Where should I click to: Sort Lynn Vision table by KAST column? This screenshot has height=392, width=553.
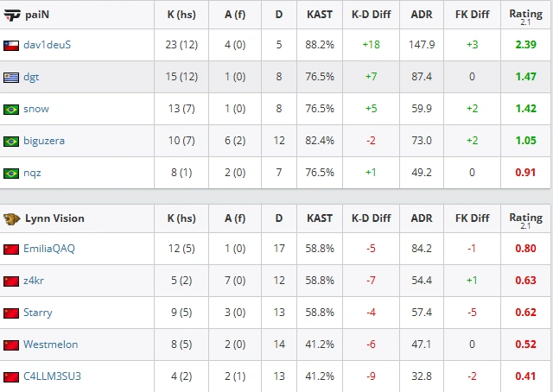(320, 218)
